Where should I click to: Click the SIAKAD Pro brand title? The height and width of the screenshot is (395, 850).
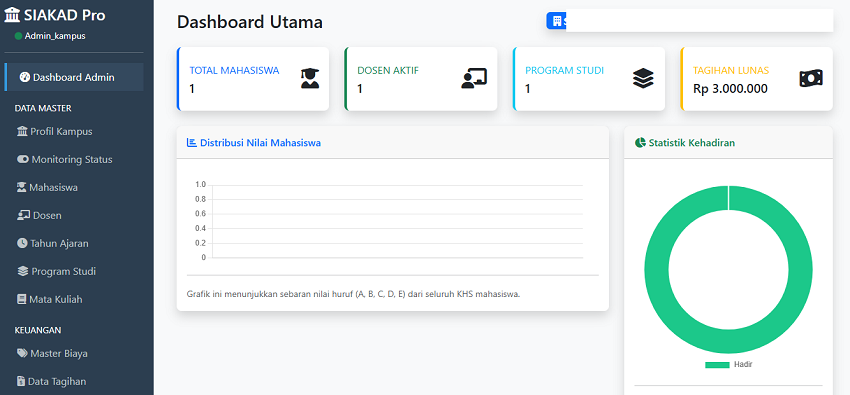(65, 15)
